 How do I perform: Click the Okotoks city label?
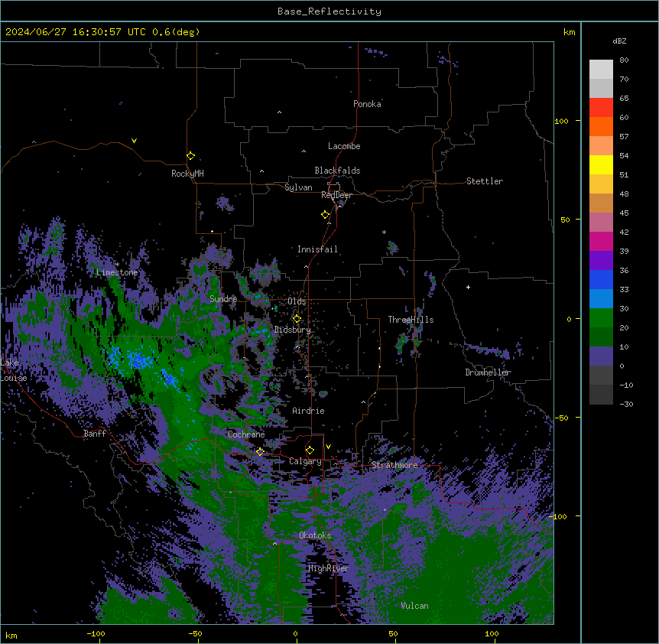(x=315, y=535)
